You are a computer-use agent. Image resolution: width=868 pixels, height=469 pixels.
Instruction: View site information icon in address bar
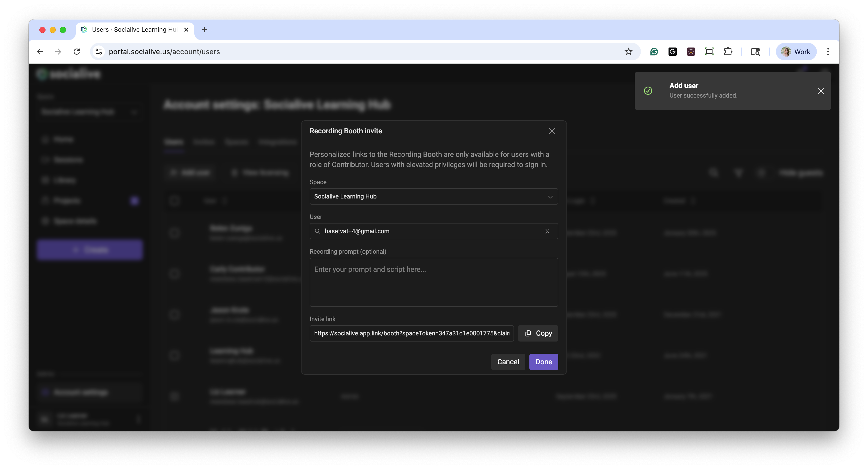tap(99, 52)
